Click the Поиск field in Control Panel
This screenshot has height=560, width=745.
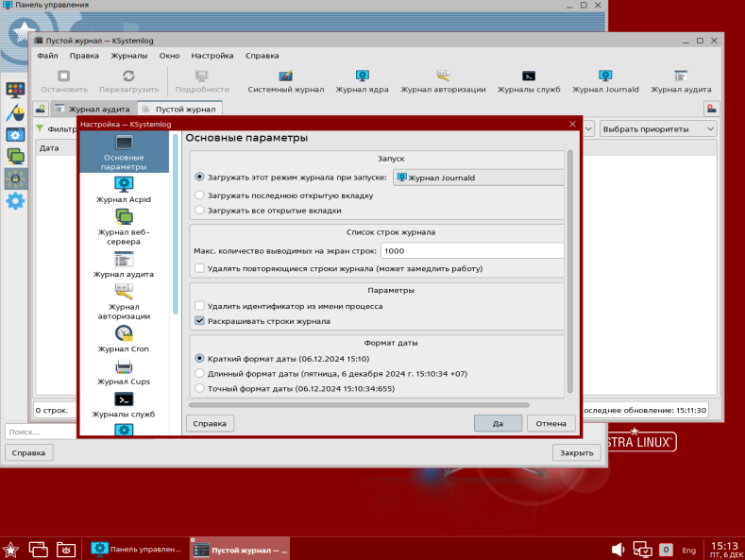tap(42, 432)
